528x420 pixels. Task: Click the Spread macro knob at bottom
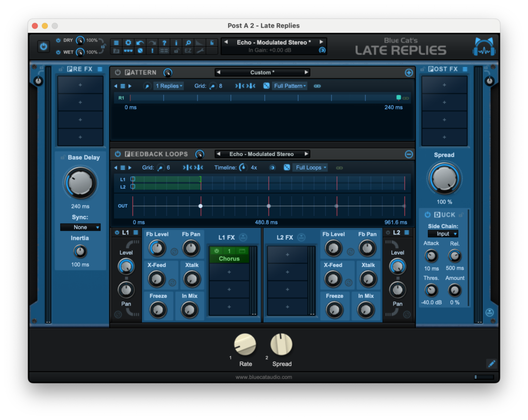click(x=281, y=344)
